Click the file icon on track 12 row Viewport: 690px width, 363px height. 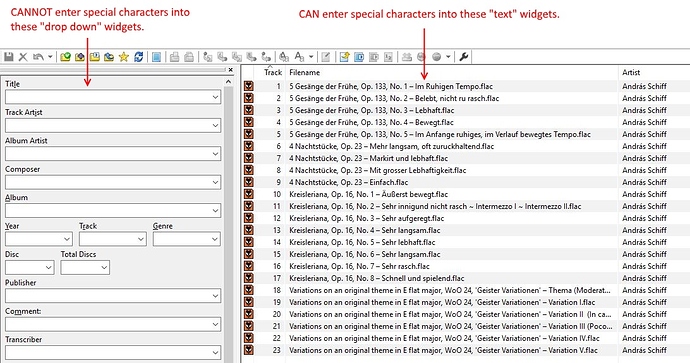(249, 218)
